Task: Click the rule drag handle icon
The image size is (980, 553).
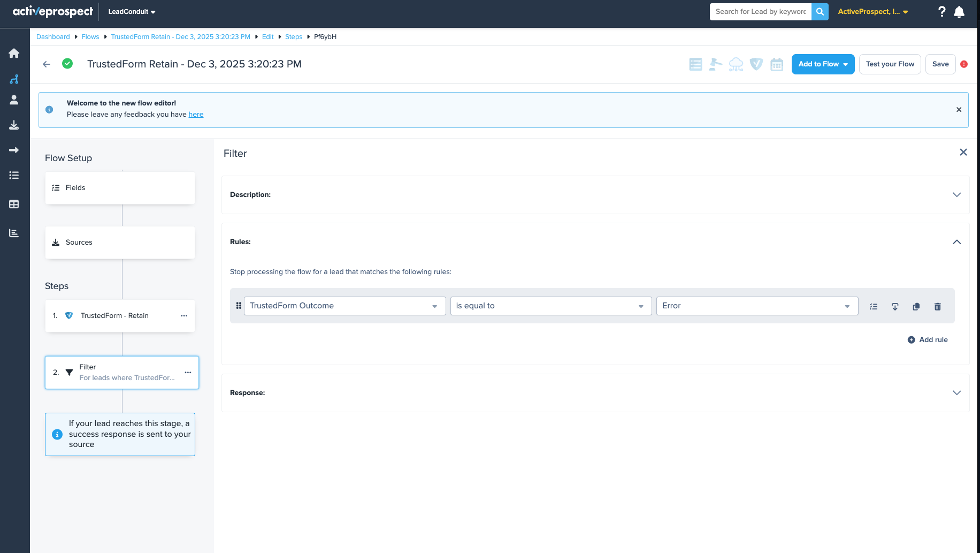Action: coord(239,306)
